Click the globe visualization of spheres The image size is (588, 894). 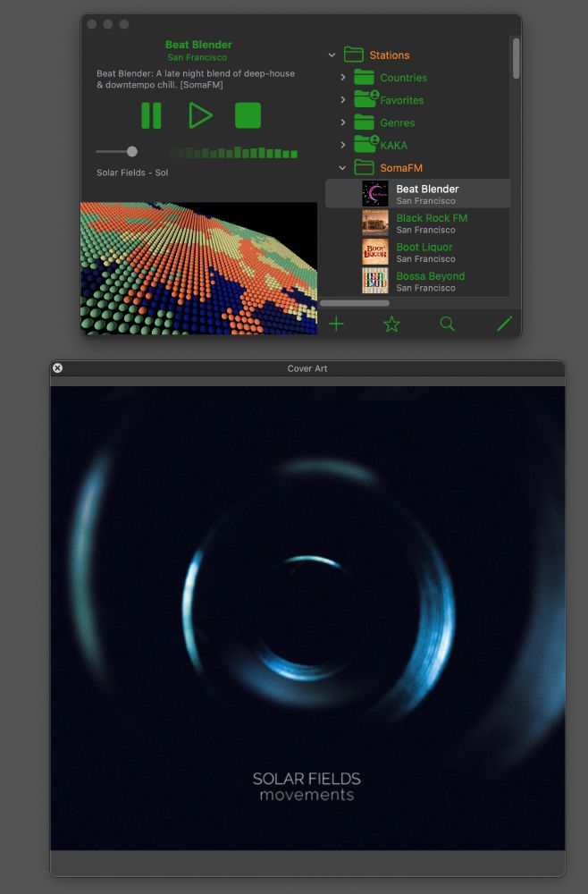[x=199, y=268]
